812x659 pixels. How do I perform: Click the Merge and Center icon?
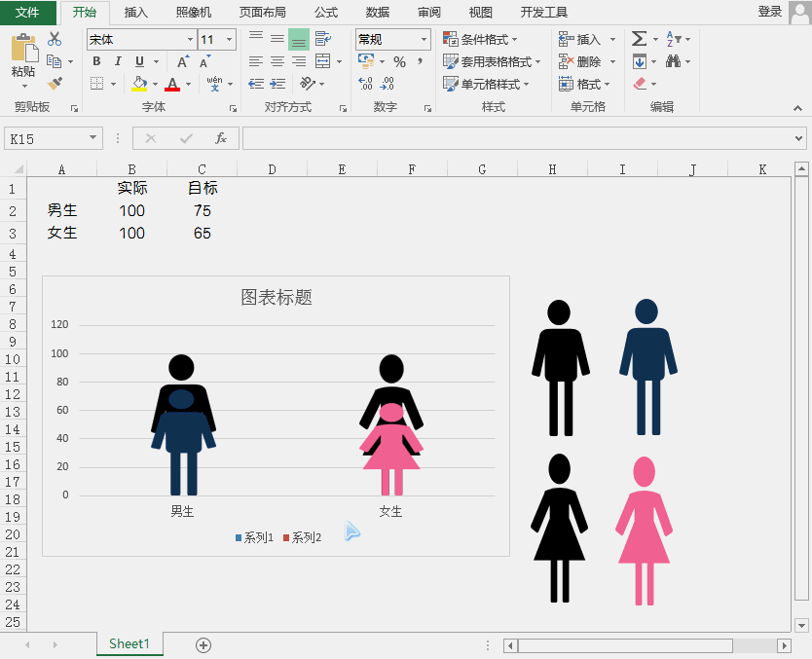(323, 61)
